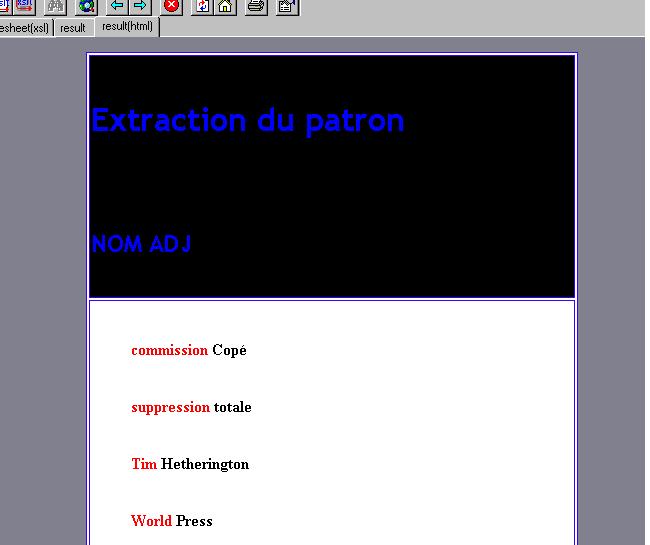650x545 pixels.
Task: Switch to the stylesheet(xsl) tab
Action: (25, 28)
